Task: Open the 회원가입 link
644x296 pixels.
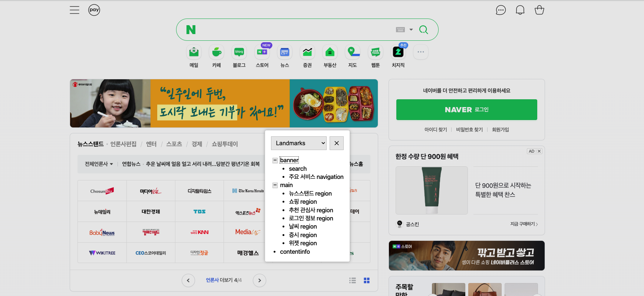Action: 501,130
